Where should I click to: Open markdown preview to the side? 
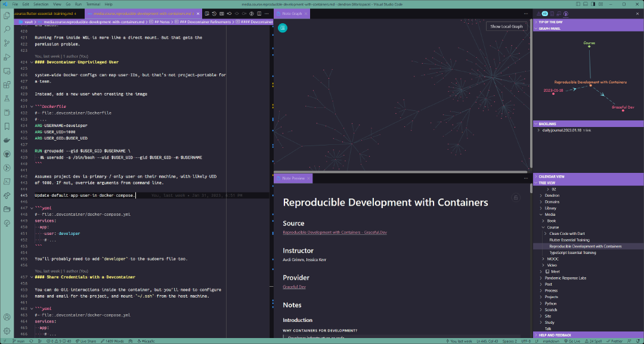tap(206, 13)
